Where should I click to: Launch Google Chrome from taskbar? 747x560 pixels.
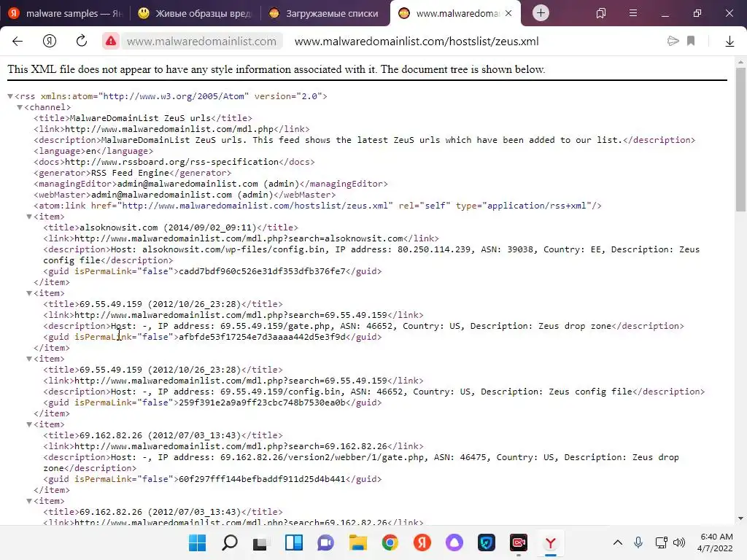coord(390,542)
